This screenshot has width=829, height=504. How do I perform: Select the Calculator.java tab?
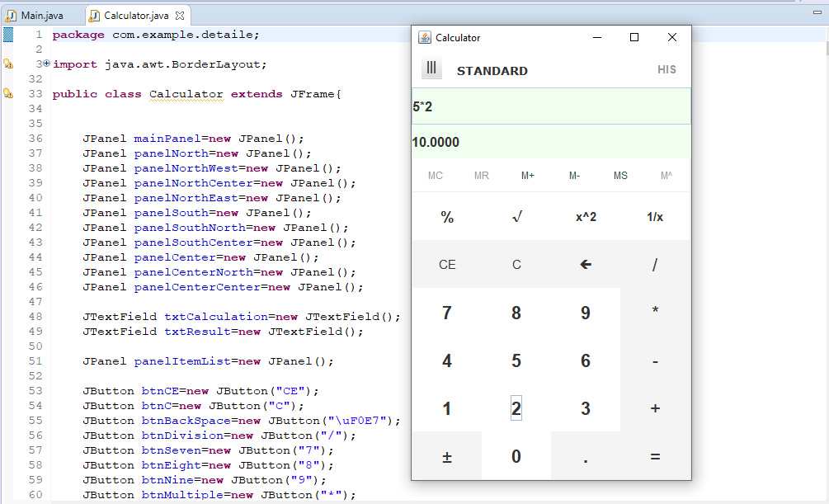(x=136, y=16)
